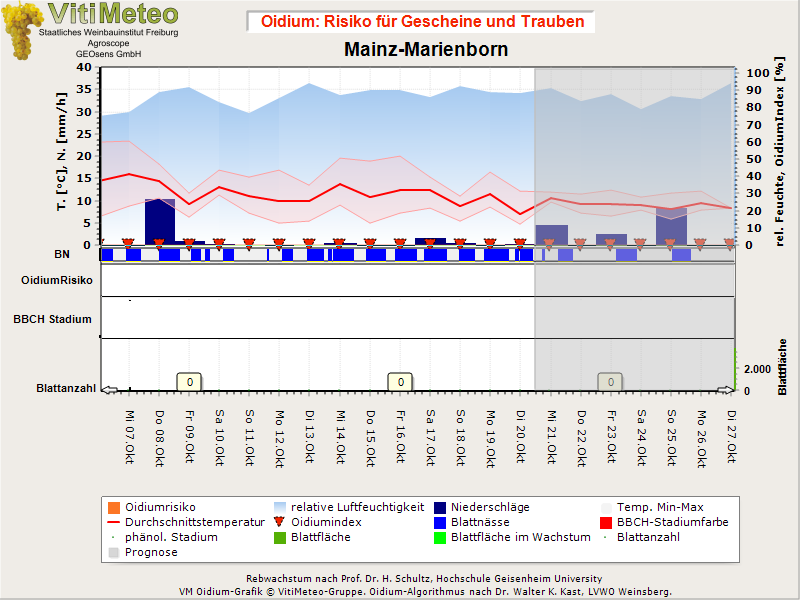Click the precipitation bar on Do 08.Okt
The image size is (800, 600).
pos(160,222)
